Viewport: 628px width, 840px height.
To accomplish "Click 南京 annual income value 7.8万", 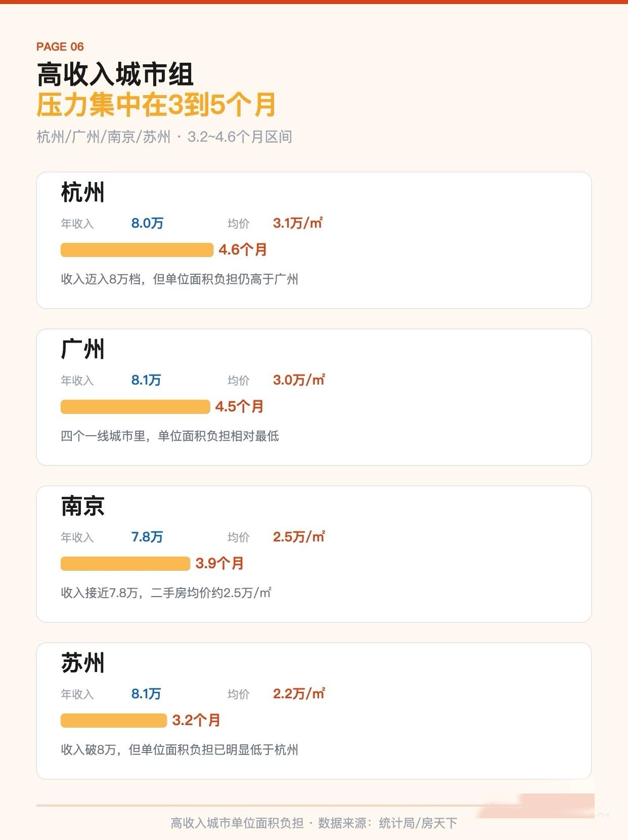I will pos(147,537).
